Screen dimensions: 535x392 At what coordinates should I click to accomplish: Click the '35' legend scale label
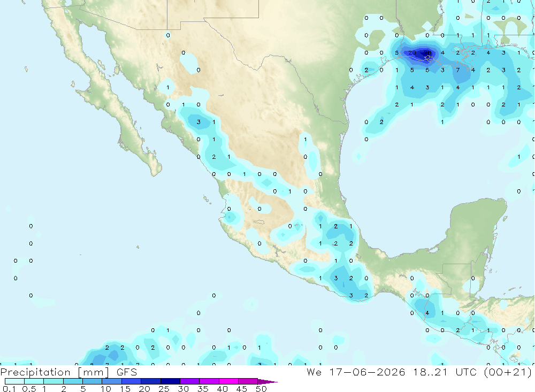203,389
